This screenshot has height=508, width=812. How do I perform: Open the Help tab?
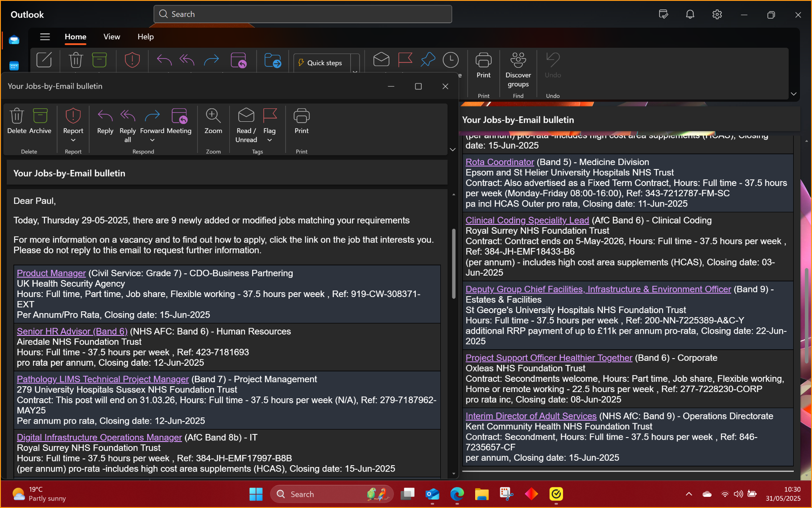point(145,37)
